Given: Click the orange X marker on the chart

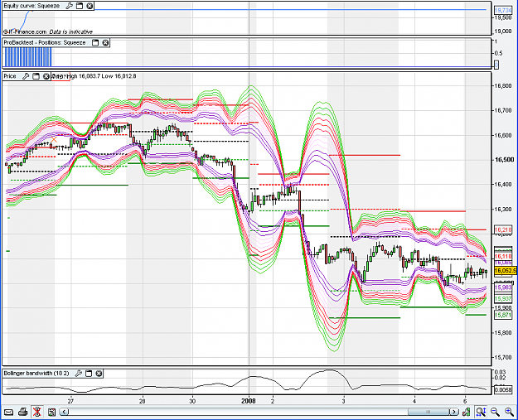Looking at the screenshot, I should tap(54, 140).
